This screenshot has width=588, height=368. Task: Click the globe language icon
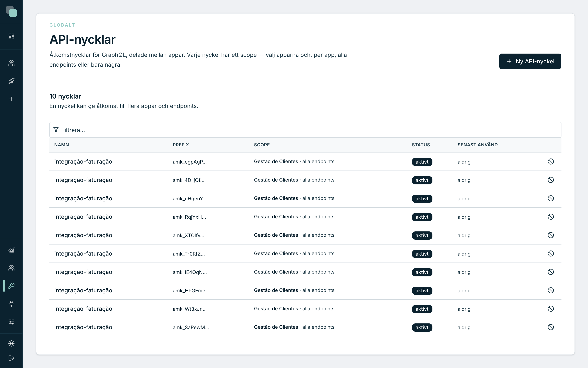coord(11,343)
